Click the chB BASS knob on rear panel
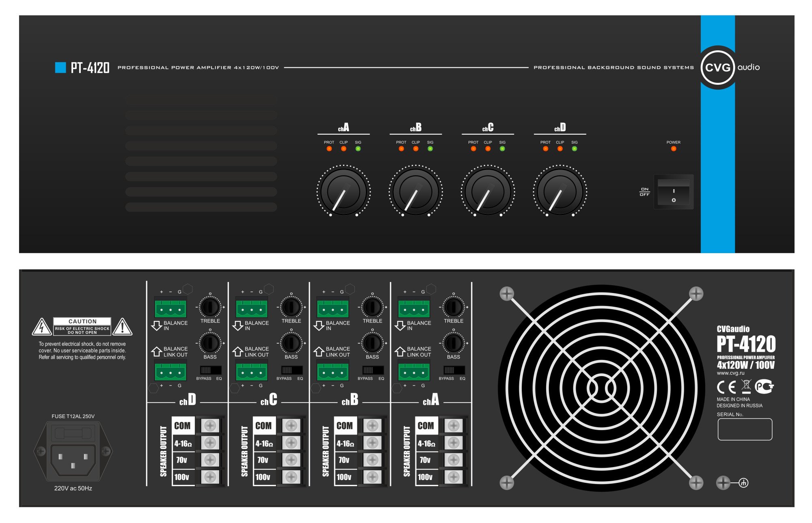This screenshot has height=523, width=812. [372, 343]
